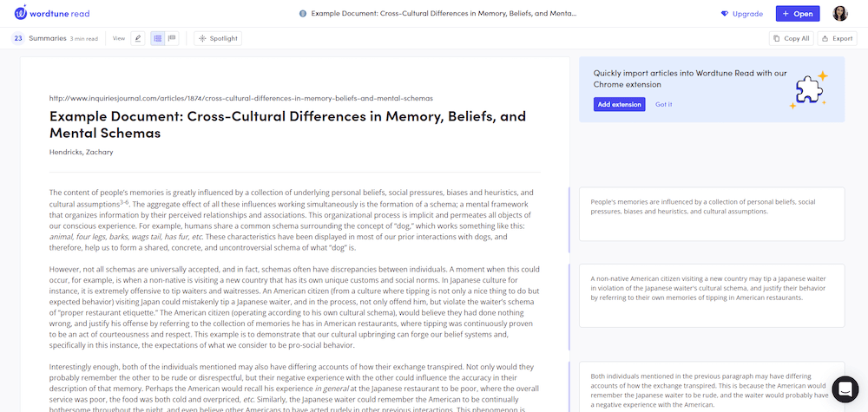Click the puzzle piece extension illustration
The width and height of the screenshot is (868, 412).
pos(808,89)
